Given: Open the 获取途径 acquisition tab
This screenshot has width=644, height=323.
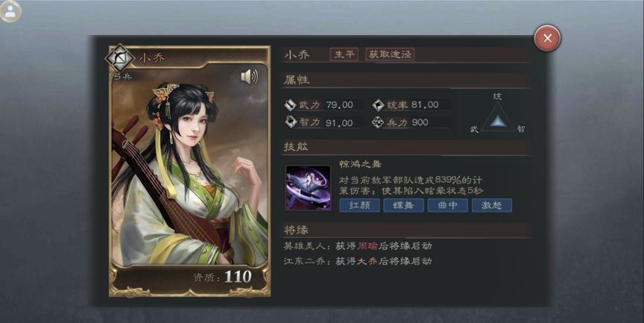Looking at the screenshot, I should tap(390, 54).
